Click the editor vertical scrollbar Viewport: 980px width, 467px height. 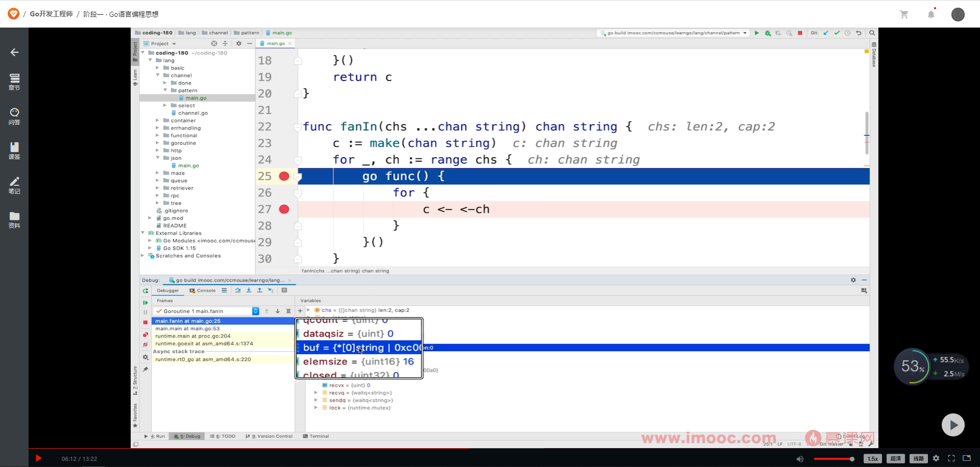coord(867,133)
